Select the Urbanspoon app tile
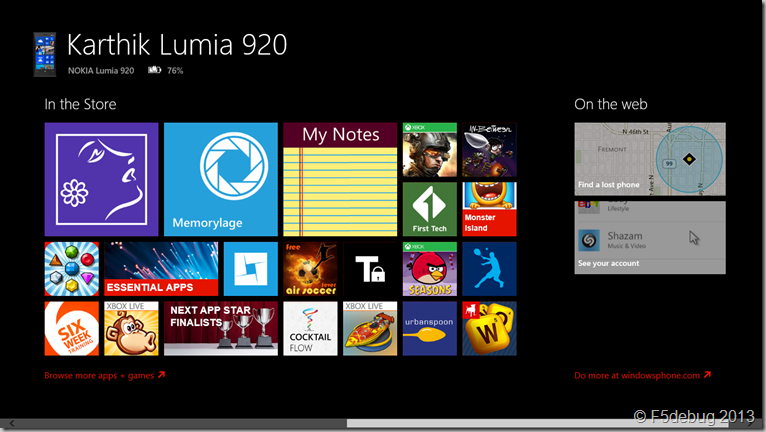The image size is (766, 432). click(x=429, y=328)
